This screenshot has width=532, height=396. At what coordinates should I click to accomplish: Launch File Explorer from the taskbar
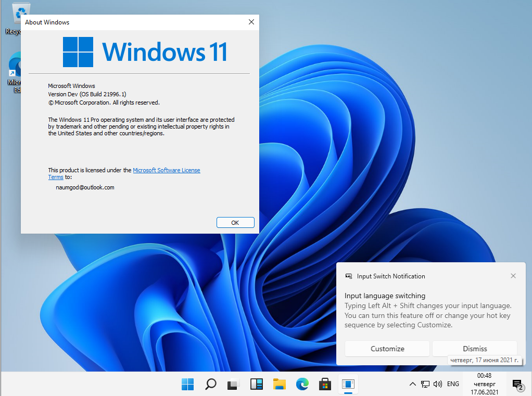pos(279,384)
